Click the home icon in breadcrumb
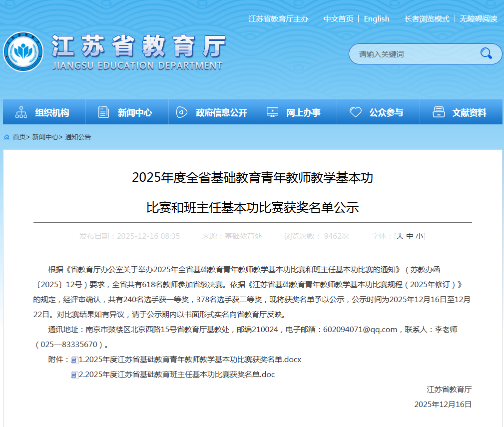Image resolution: width=504 pixels, height=427 pixels. pyautogui.click(x=7, y=137)
